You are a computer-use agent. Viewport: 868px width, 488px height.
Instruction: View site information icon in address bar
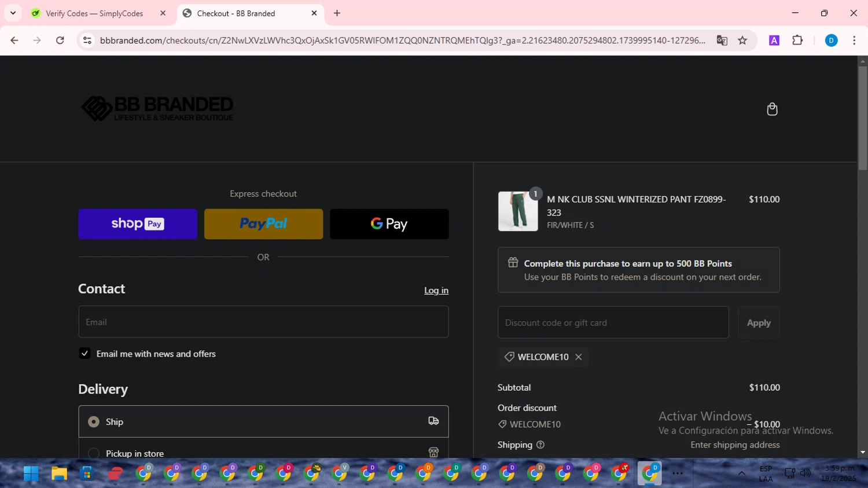coord(87,41)
